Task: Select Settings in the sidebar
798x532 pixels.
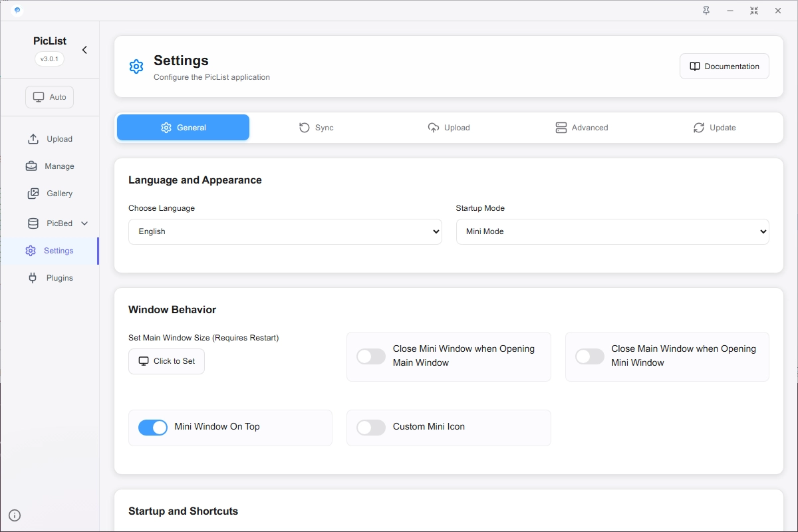Action: (x=50, y=251)
